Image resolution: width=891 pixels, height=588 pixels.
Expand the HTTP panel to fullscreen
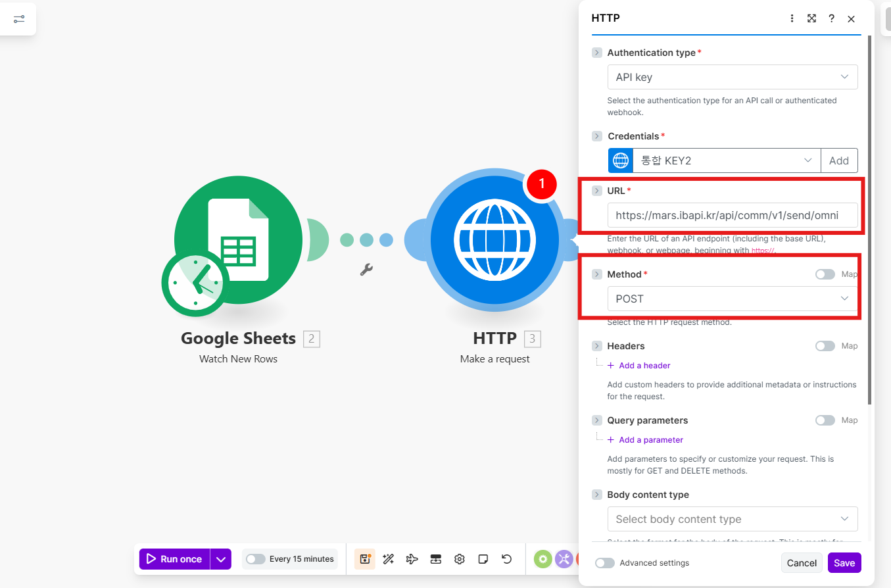click(x=811, y=18)
